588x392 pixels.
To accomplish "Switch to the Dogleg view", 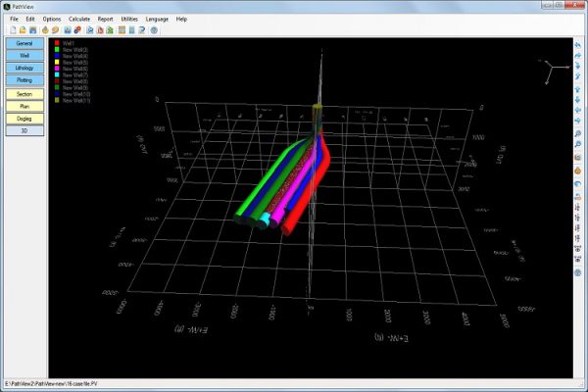I will pyautogui.click(x=24, y=118).
